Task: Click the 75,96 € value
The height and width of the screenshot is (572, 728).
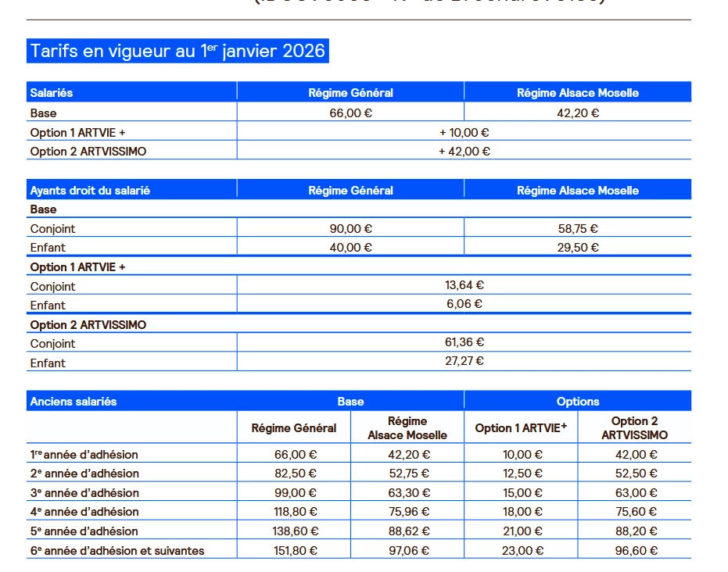Action: click(x=409, y=512)
